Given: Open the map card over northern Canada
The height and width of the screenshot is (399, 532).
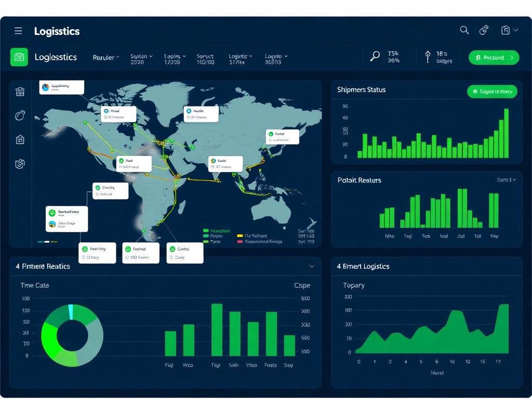Looking at the screenshot, I should pyautogui.click(x=119, y=114).
